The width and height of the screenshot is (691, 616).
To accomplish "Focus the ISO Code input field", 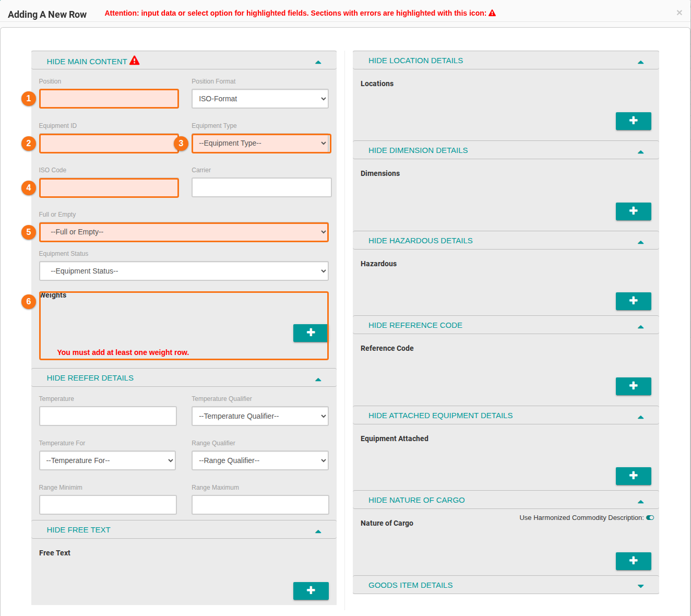I will tap(109, 187).
